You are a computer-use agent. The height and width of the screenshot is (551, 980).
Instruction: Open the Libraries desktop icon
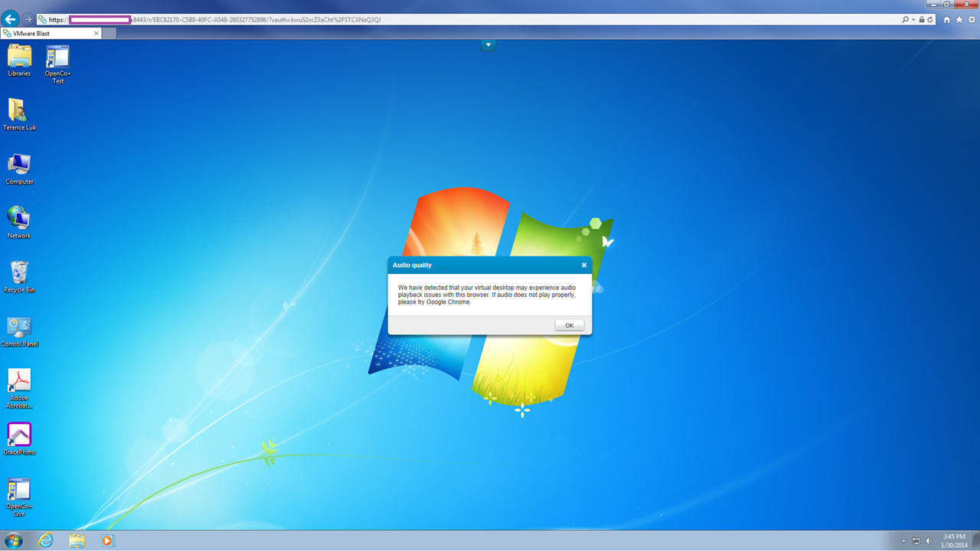[x=19, y=60]
